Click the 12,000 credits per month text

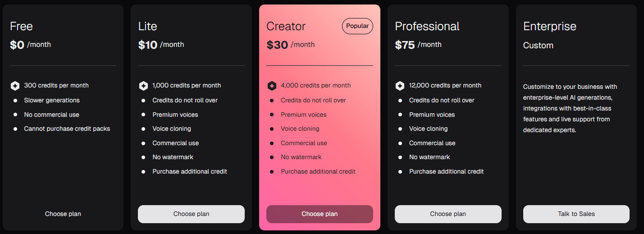tap(445, 85)
